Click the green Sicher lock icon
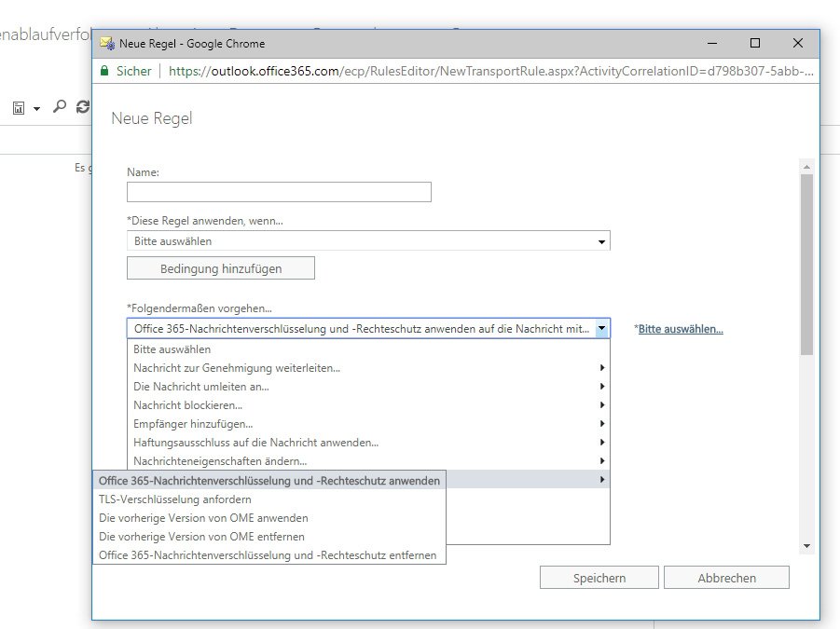This screenshot has width=840, height=629. click(103, 70)
